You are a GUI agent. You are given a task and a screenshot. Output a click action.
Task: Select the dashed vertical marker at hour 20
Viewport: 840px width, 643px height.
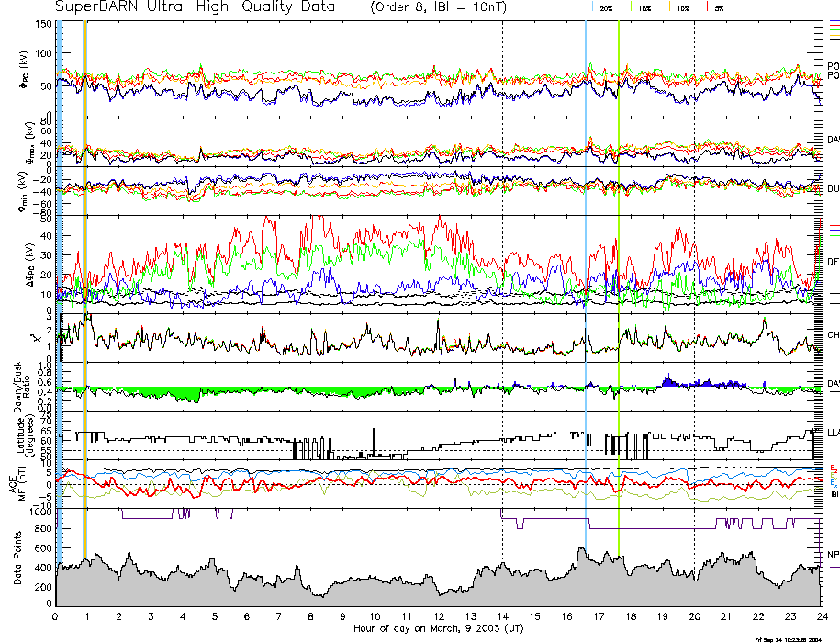coord(694,276)
